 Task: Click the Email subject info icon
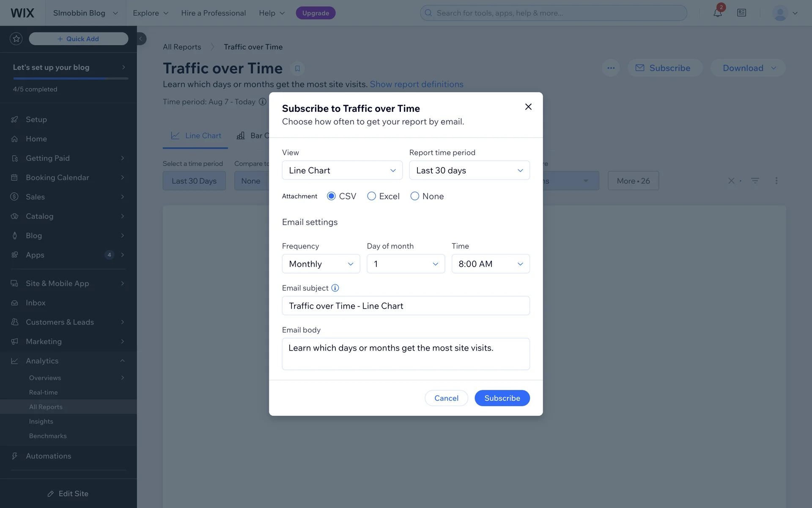coord(335,288)
